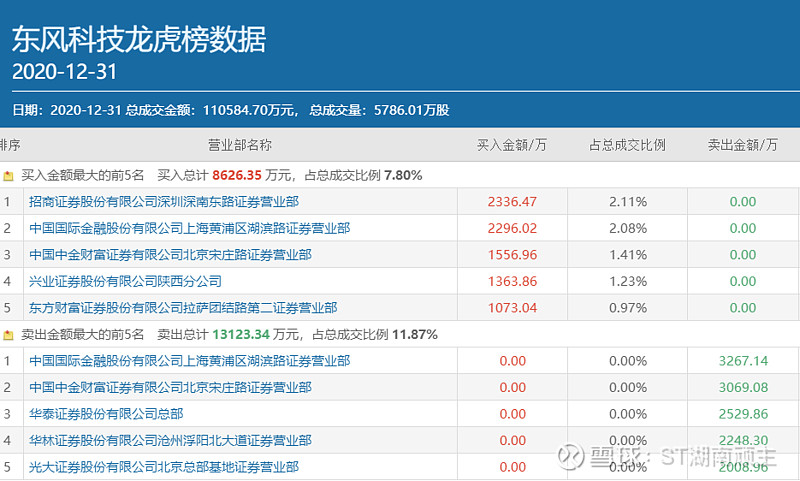
Task: Open 光大证券北京总部基地证券营业部 link
Action: pyautogui.click(x=164, y=467)
